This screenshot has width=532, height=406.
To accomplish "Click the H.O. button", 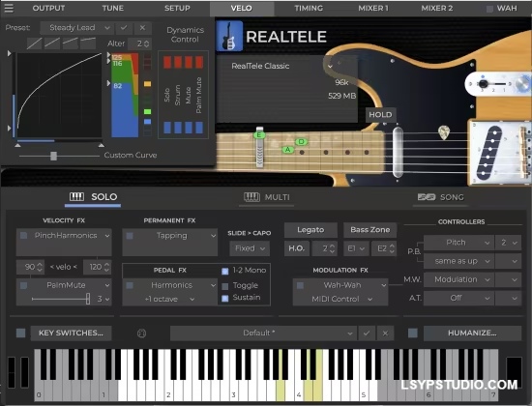I will click(297, 248).
